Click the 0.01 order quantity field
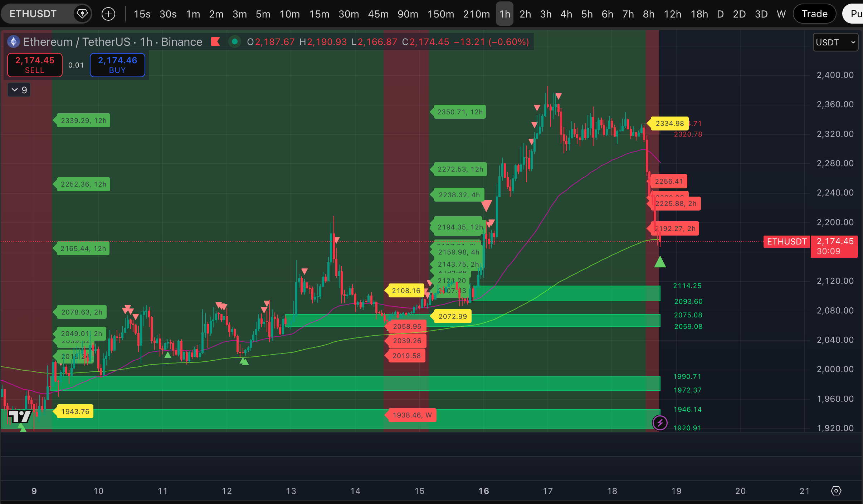This screenshot has width=863, height=504. coord(76,65)
